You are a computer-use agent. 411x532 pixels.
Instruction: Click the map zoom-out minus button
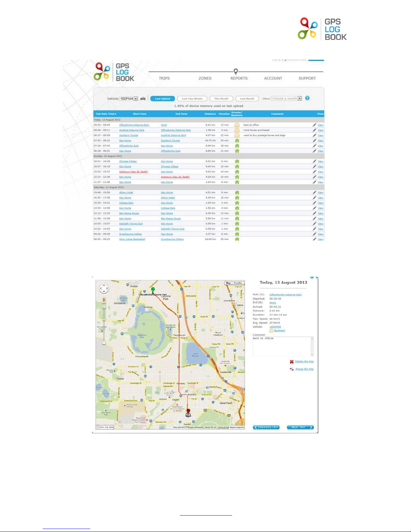[104, 343]
